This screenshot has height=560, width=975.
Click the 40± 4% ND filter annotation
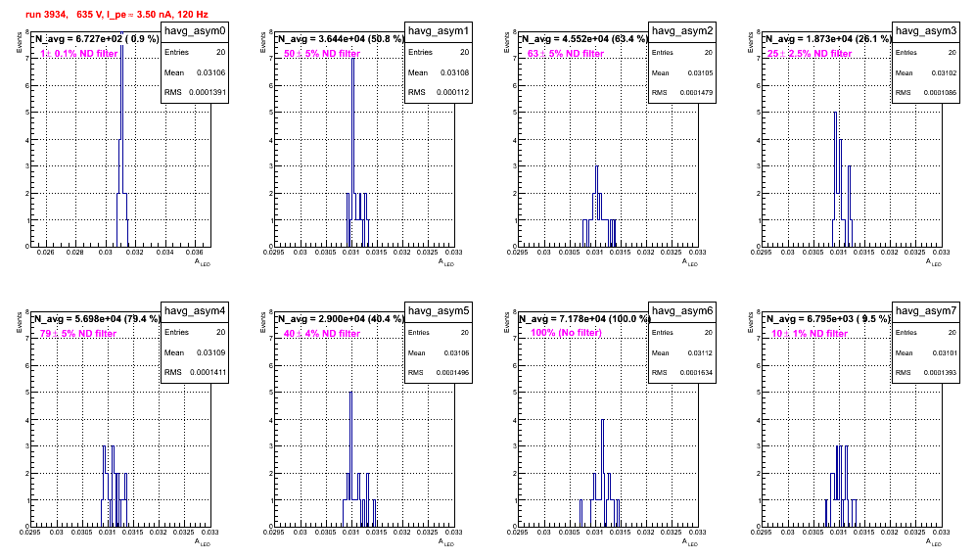click(322, 334)
